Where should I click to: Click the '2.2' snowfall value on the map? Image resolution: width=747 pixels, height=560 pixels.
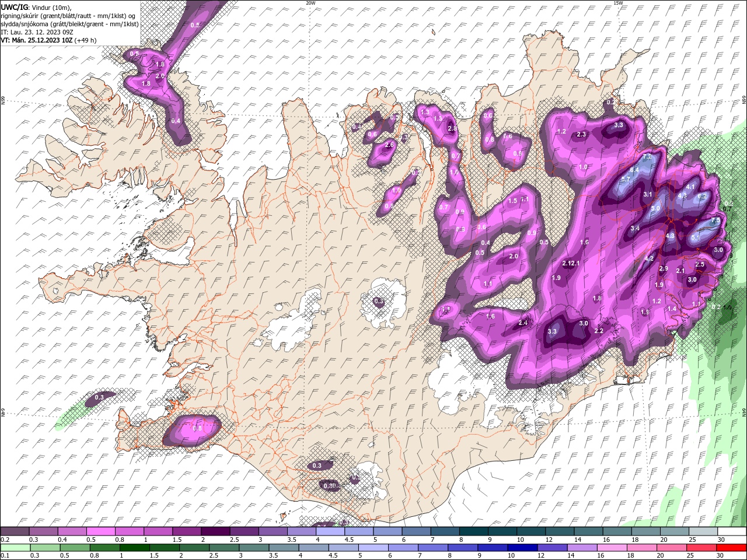[598, 331]
